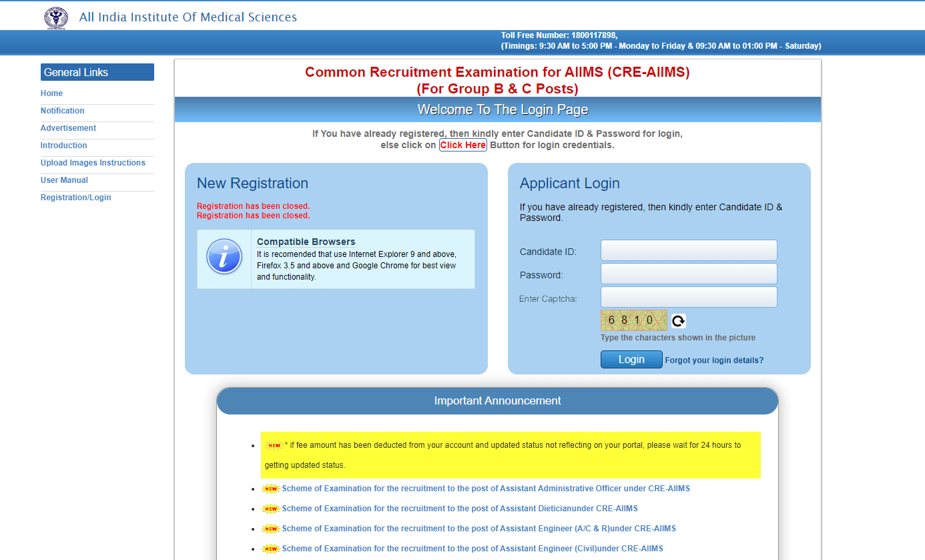The image size is (925, 560).
Task: Open the Introduction link
Action: pos(63,146)
